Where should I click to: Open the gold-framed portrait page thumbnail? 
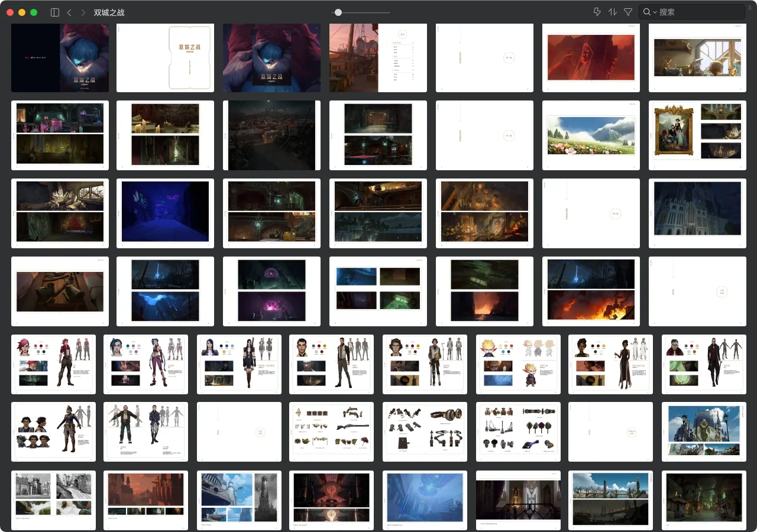697,135
